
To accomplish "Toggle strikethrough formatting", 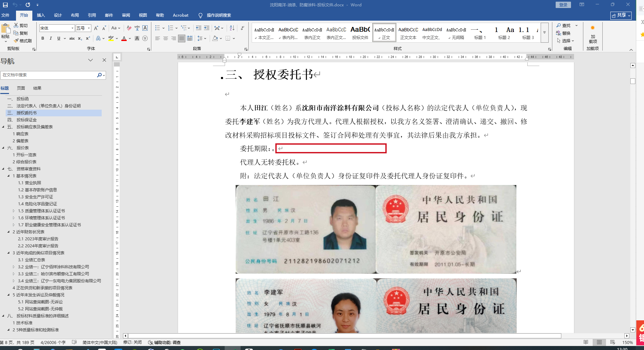I will 72,38.
